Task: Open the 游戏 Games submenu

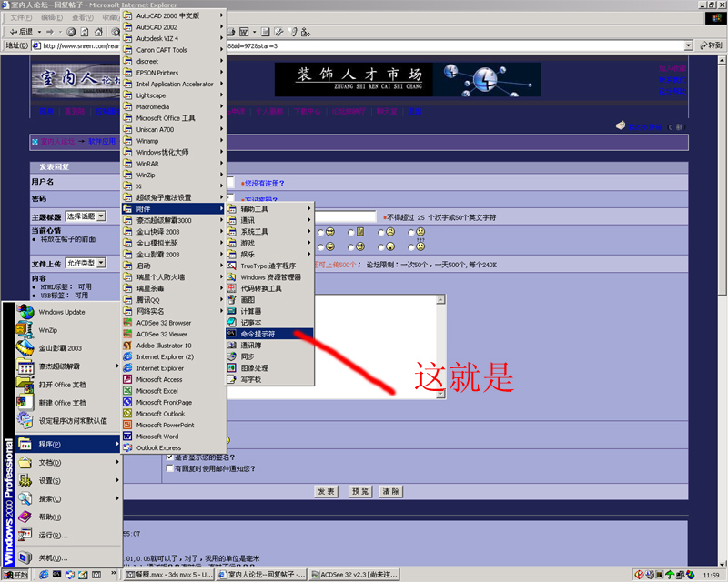Action: [x=269, y=243]
